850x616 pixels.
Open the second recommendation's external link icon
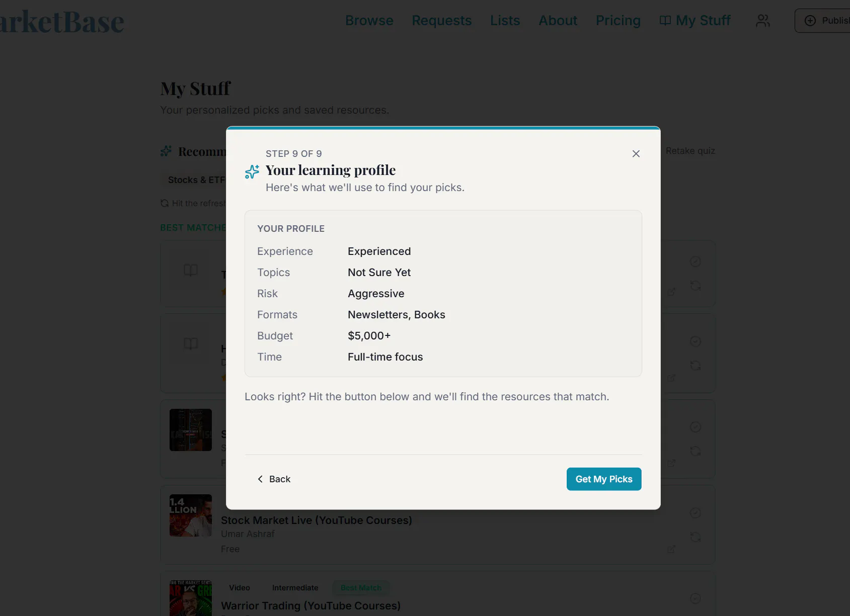[671, 378]
